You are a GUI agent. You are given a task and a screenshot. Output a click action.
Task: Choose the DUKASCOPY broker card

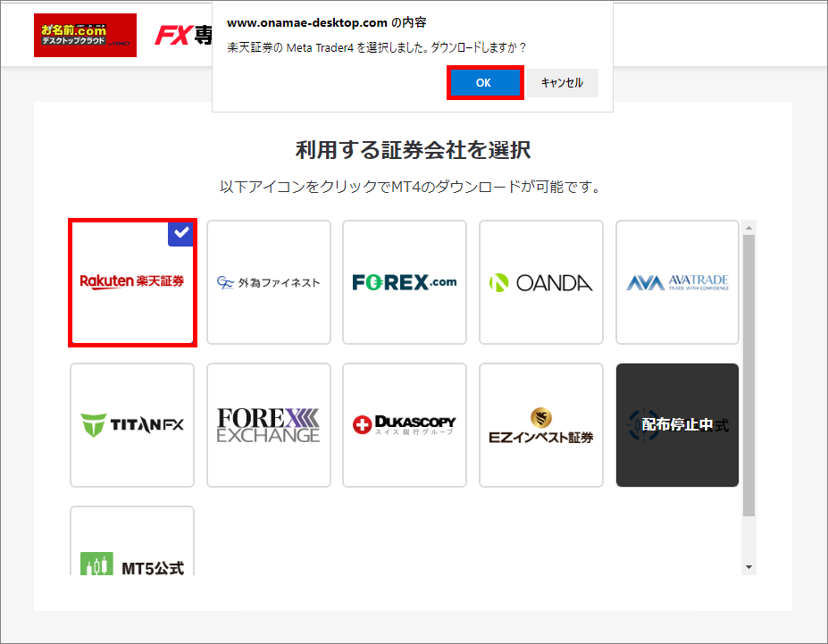click(405, 425)
